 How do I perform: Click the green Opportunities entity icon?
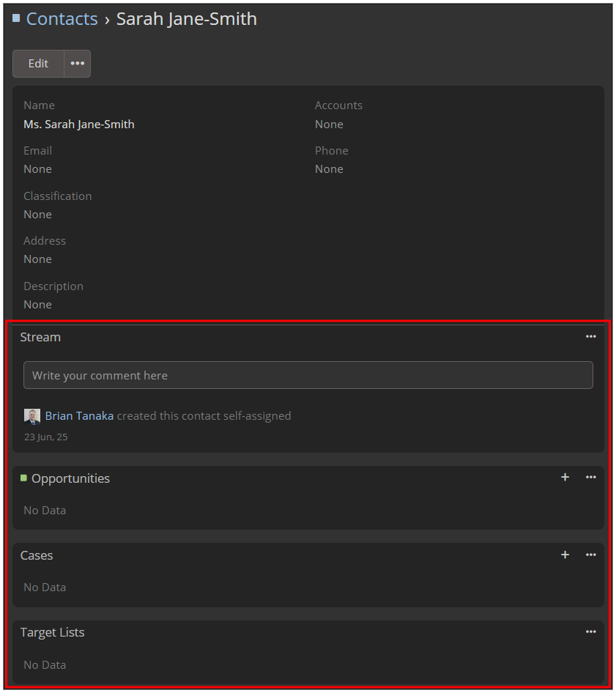click(24, 478)
